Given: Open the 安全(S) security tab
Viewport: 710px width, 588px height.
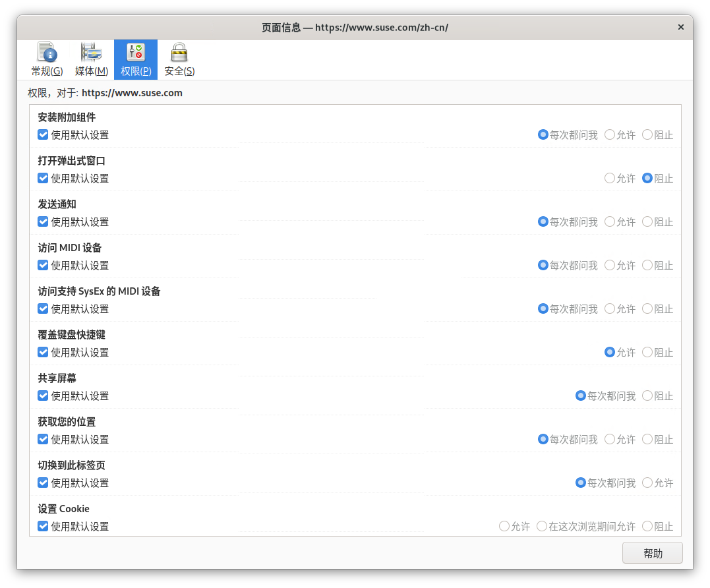Looking at the screenshot, I should [x=180, y=59].
